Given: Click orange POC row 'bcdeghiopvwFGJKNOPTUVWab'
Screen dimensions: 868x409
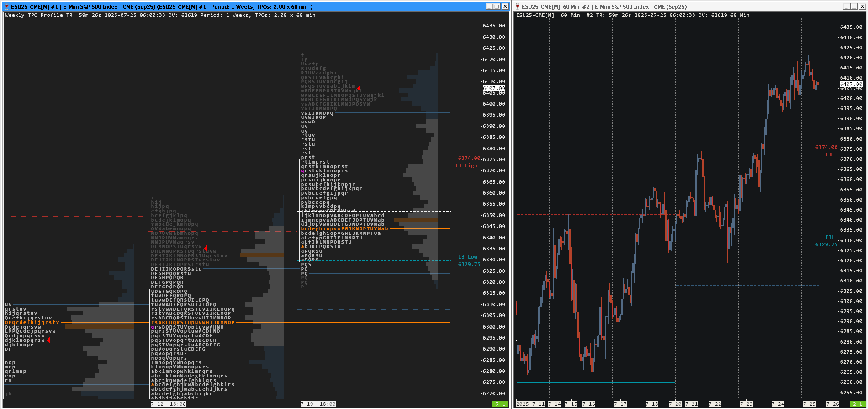Looking at the screenshot, I should [x=344, y=228].
